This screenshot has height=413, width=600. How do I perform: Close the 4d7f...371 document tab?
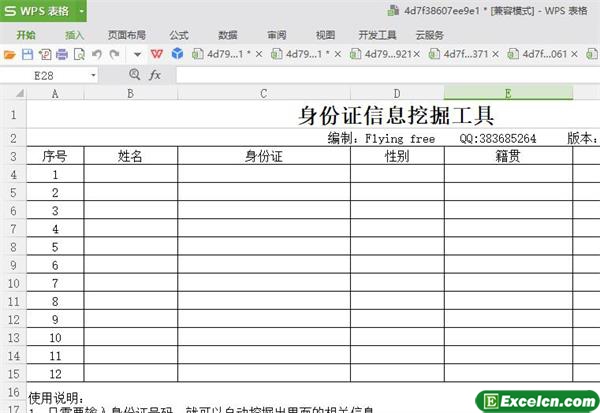(496, 54)
